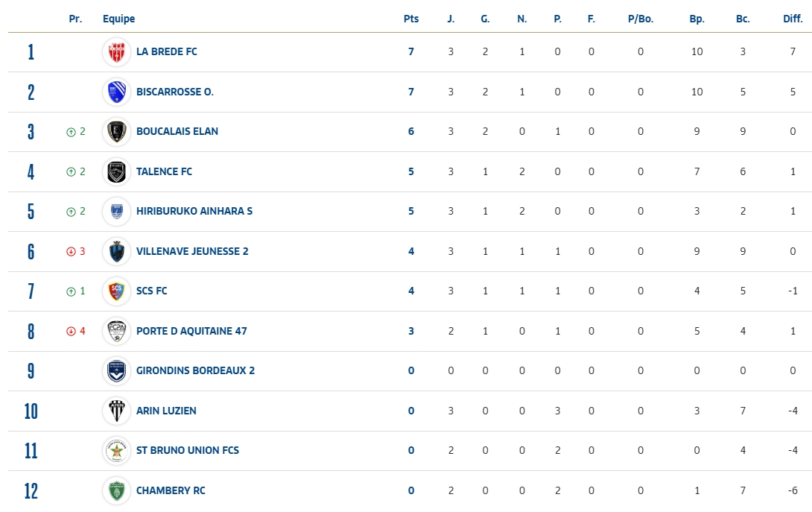Click the green up arrow beside Boucalais Elan
This screenshot has height=512, width=812.
(71, 132)
